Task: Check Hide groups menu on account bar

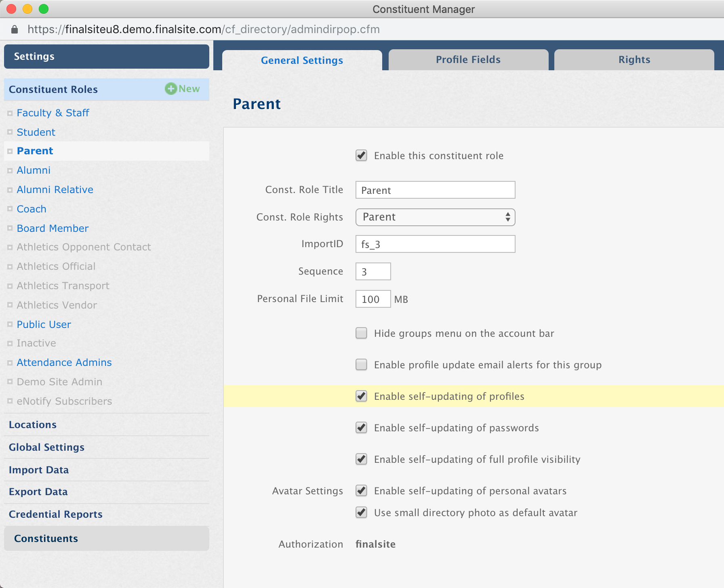Action: pyautogui.click(x=361, y=333)
